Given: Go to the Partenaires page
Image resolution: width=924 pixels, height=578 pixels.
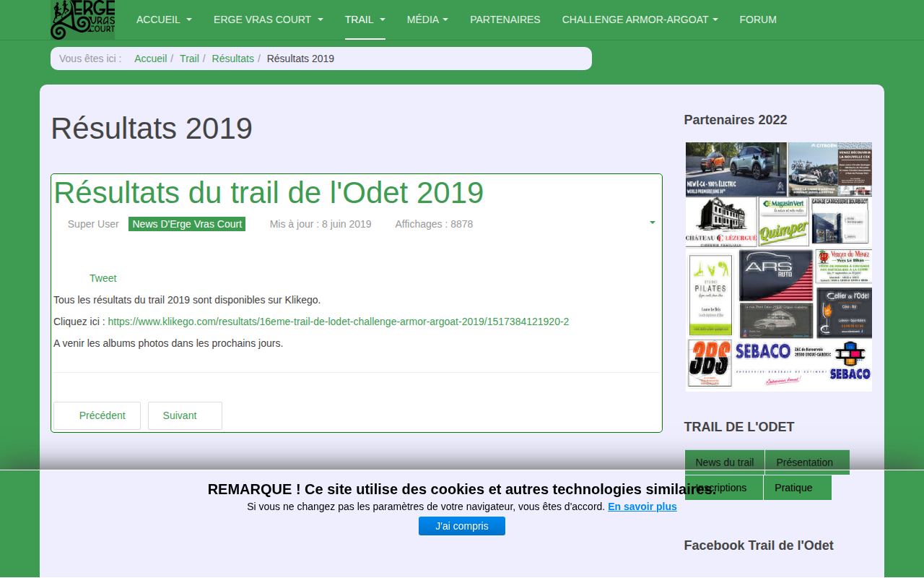Looking at the screenshot, I should [505, 20].
